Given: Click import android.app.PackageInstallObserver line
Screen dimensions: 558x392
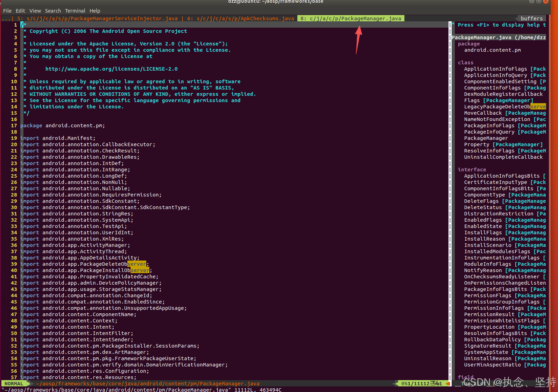Looking at the screenshot, I should (86, 270).
